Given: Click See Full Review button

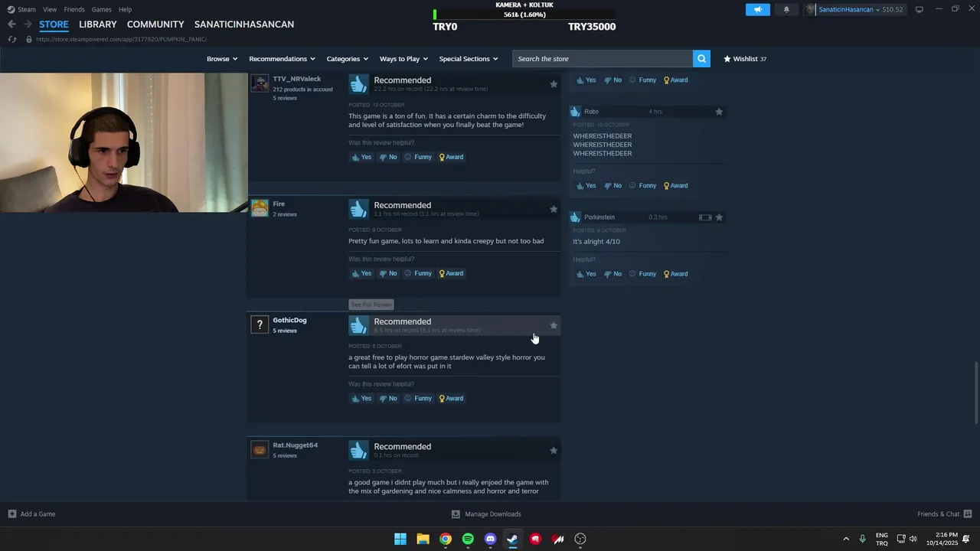Looking at the screenshot, I should (x=371, y=305).
